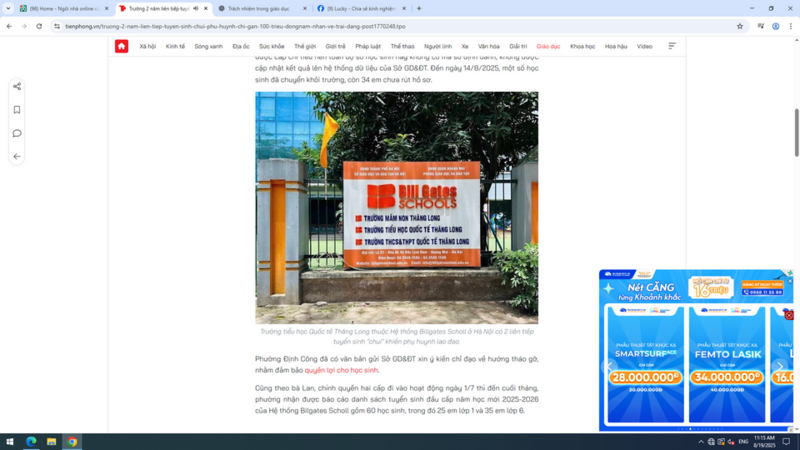Open a new browser tab
Image resolution: width=800 pixels, height=450 pixels.
[419, 9]
